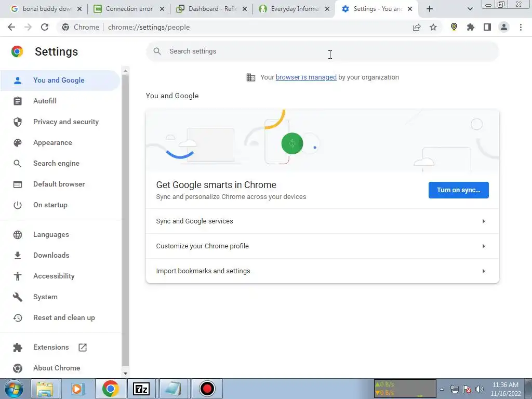Open System settings
This screenshot has width=532, height=399.
60,297
